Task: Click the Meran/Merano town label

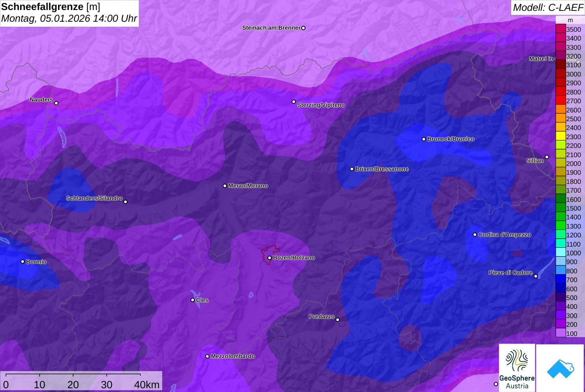Action: 248,186
